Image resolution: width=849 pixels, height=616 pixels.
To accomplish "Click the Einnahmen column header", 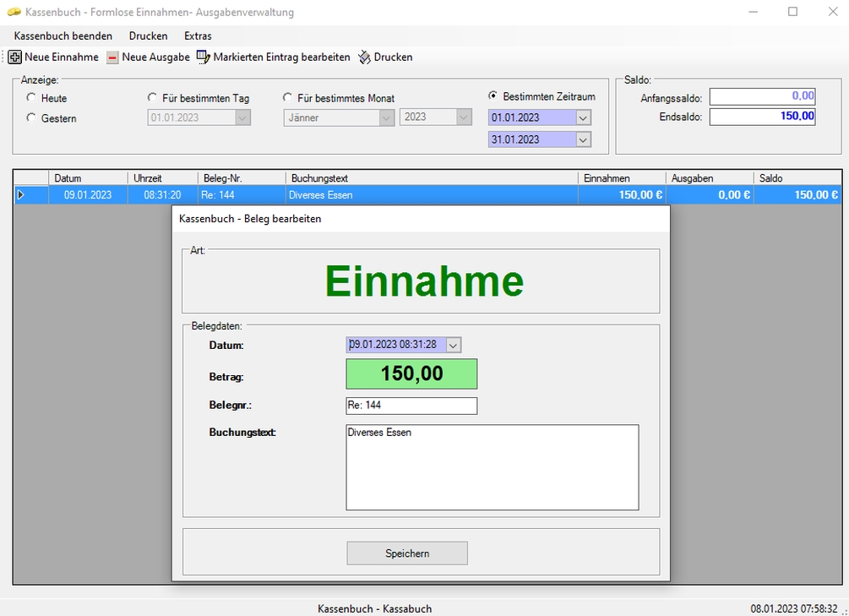I will click(622, 178).
